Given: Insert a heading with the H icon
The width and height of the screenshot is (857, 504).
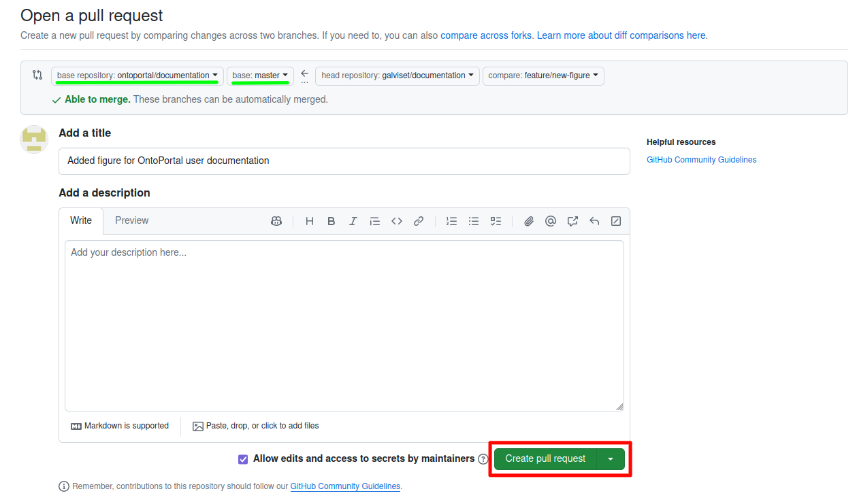Looking at the screenshot, I should (x=310, y=221).
